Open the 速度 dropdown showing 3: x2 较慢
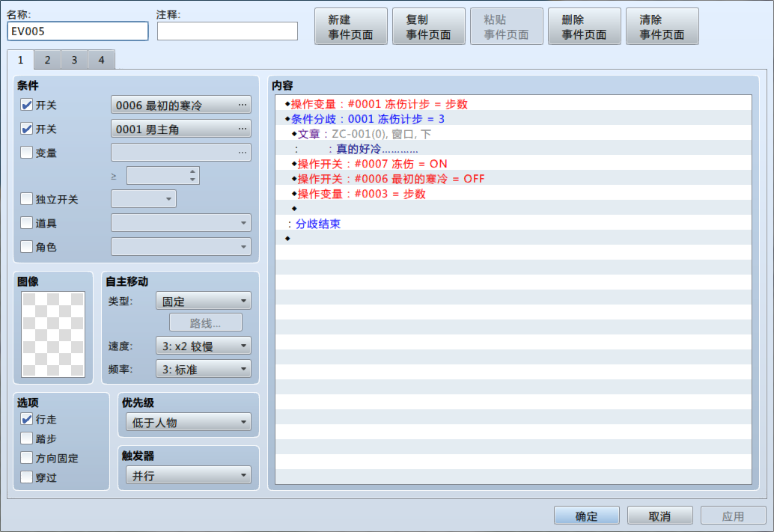Image resolution: width=774 pixels, height=532 pixels. 204,346
